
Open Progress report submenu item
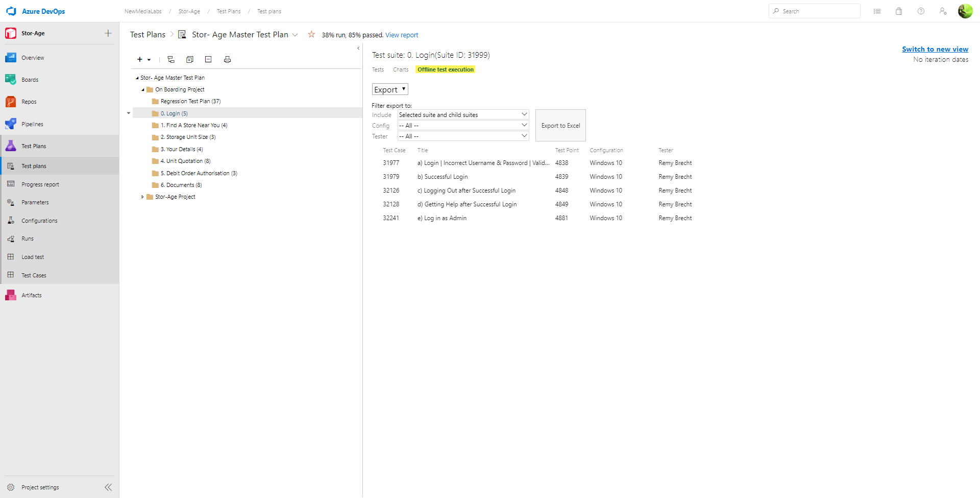click(59, 184)
